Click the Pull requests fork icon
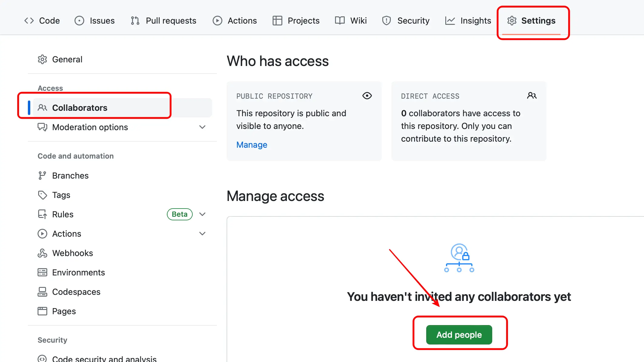 click(135, 21)
